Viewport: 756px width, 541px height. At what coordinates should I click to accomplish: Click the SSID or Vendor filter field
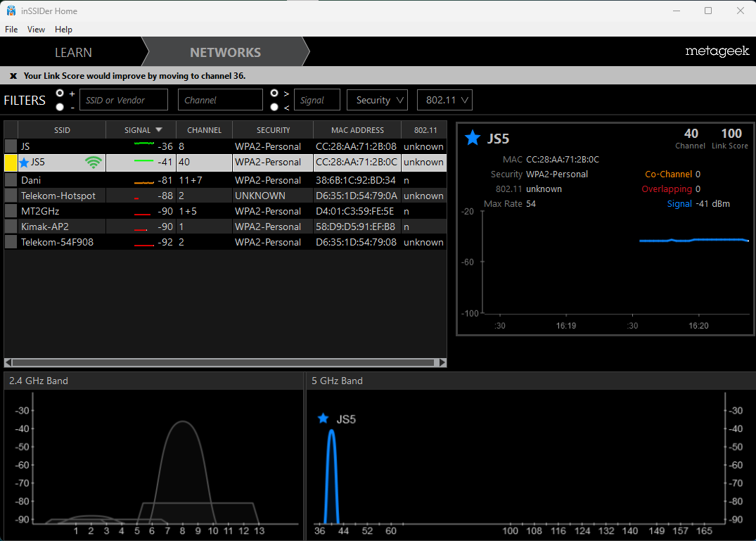point(124,100)
